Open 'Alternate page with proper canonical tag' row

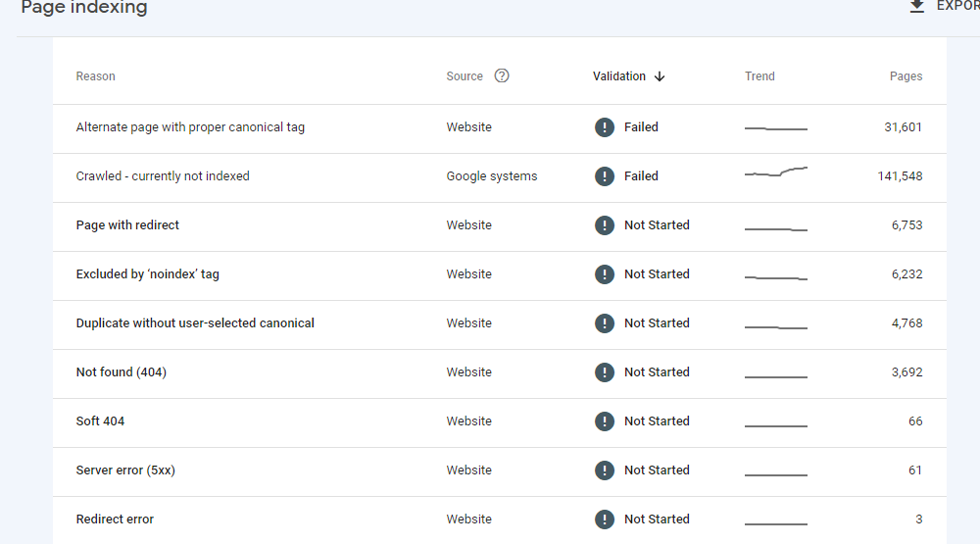coord(500,128)
